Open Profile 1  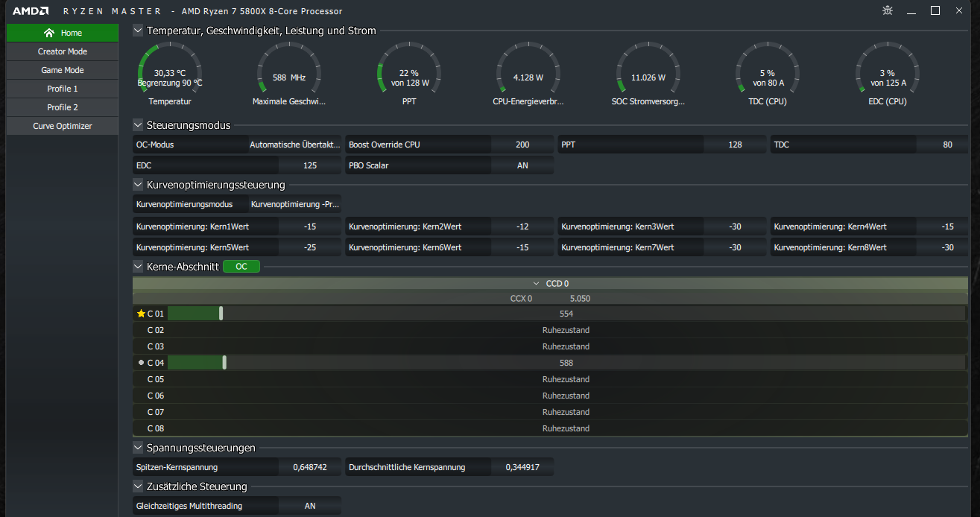pos(63,89)
